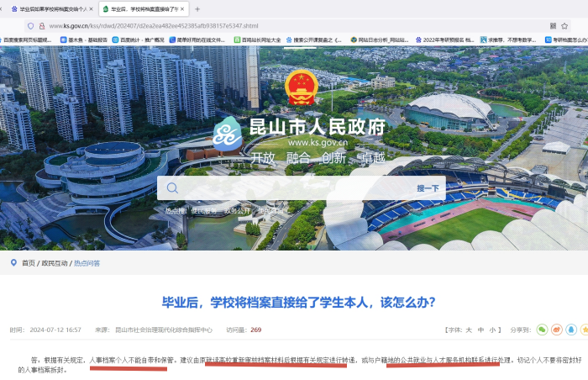This screenshot has height=380, width=588.
Task: Open the 网站日志分析 bookmark
Action: pos(380,40)
